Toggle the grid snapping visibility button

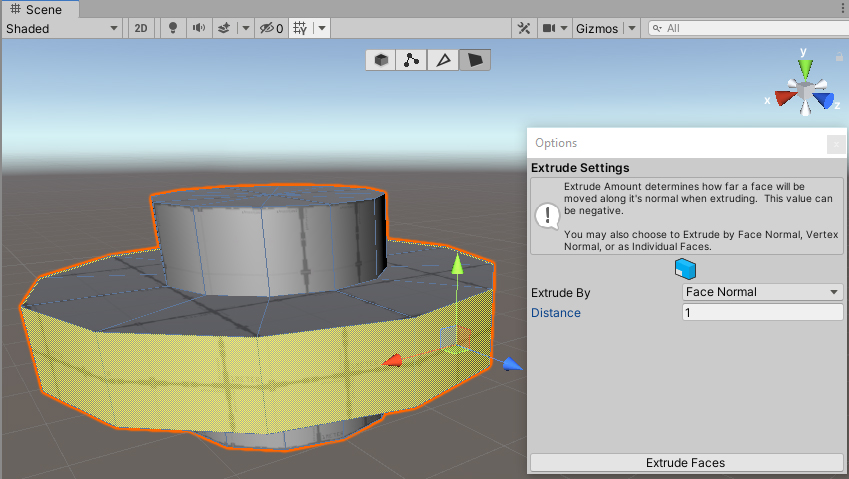299,29
